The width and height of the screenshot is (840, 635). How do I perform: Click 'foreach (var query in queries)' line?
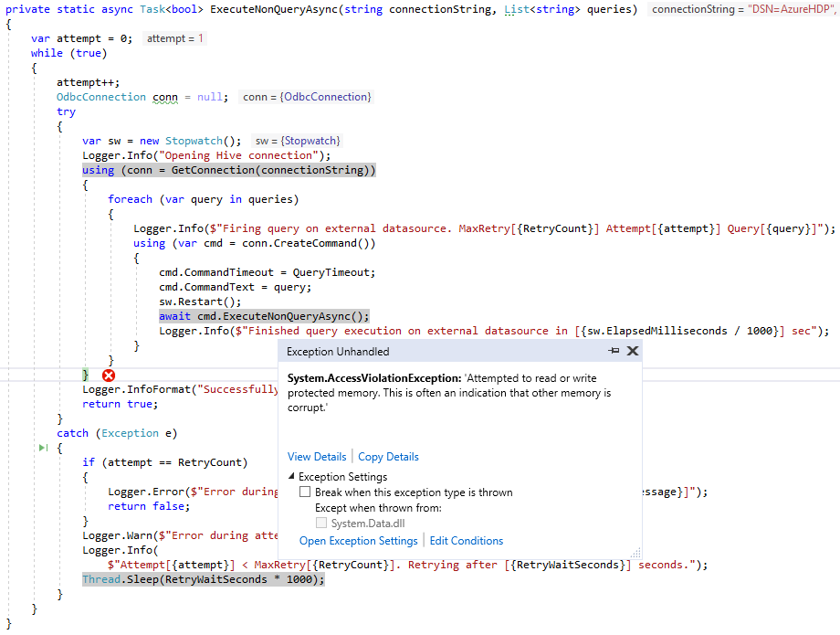(x=203, y=199)
